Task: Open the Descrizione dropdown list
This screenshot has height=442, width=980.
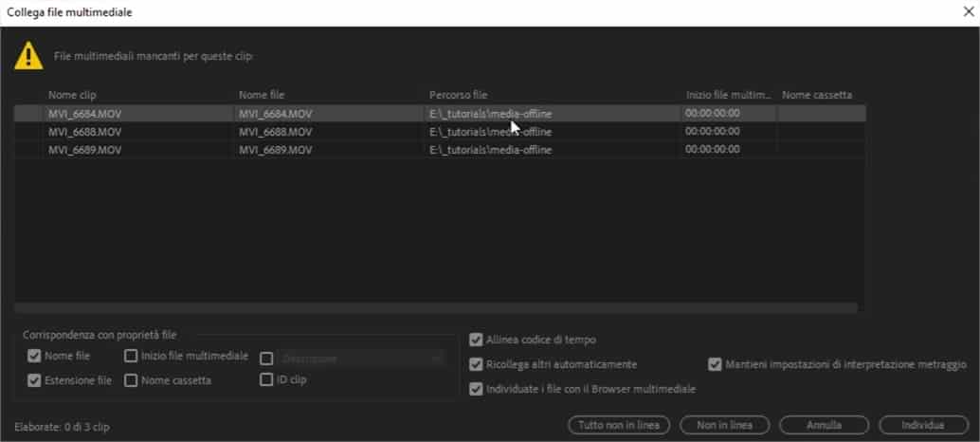Action: click(358, 359)
